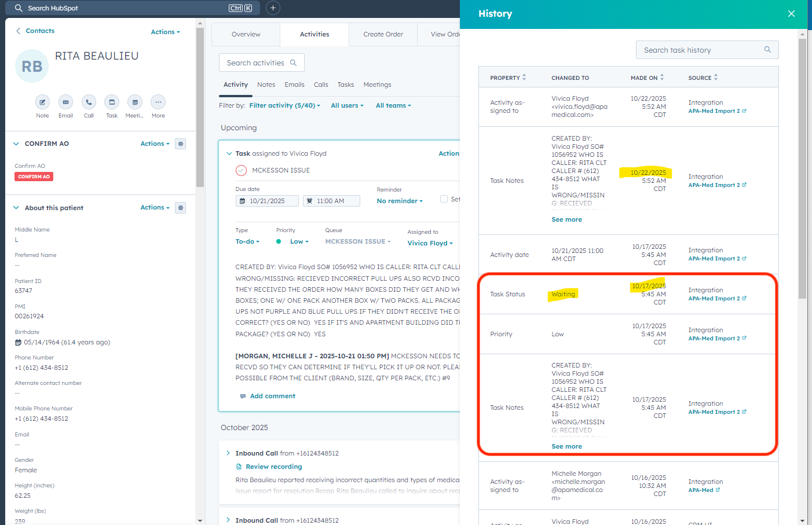Expand the Priority Low dropdown
812x525 pixels.
point(299,242)
